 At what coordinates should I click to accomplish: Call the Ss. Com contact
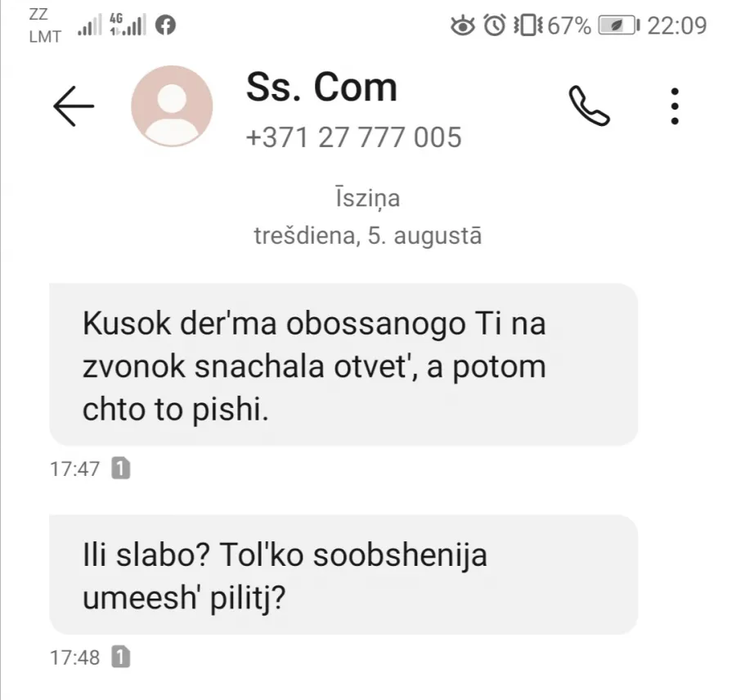[589, 106]
